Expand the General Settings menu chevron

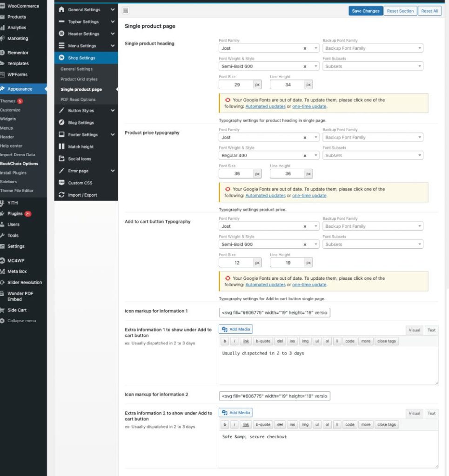tap(113, 10)
